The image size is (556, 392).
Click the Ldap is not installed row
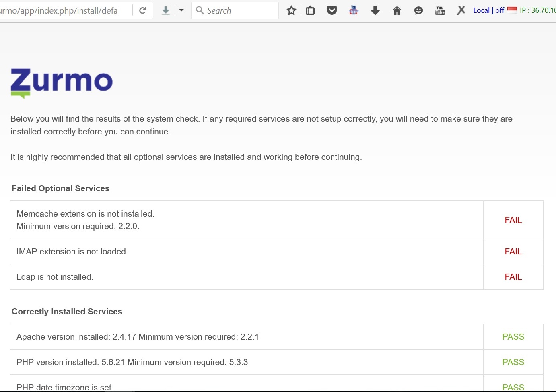point(247,277)
